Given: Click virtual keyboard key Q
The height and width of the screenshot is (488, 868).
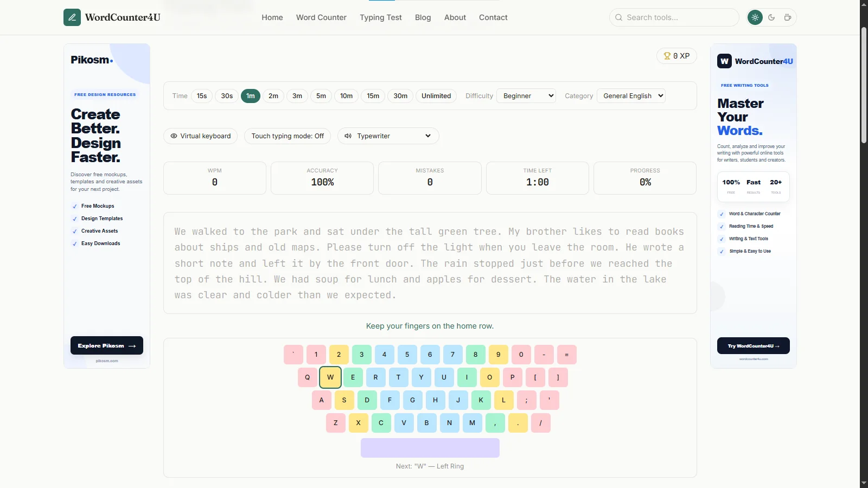Looking at the screenshot, I should click(308, 377).
